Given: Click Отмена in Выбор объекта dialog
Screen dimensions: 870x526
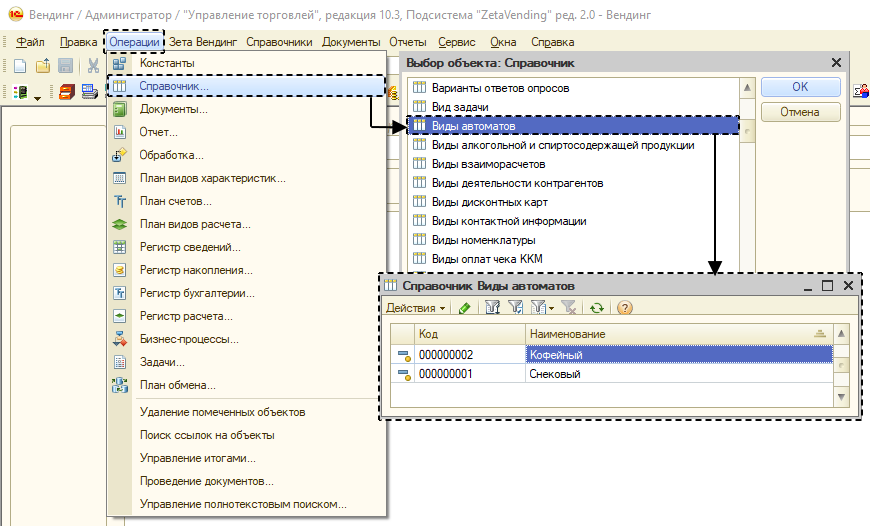Looking at the screenshot, I should tap(800, 112).
